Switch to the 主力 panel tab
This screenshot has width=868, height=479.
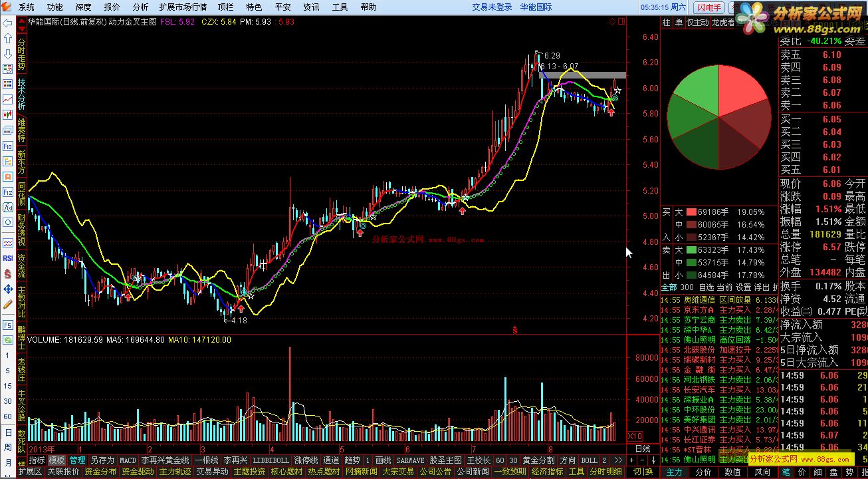point(674,472)
